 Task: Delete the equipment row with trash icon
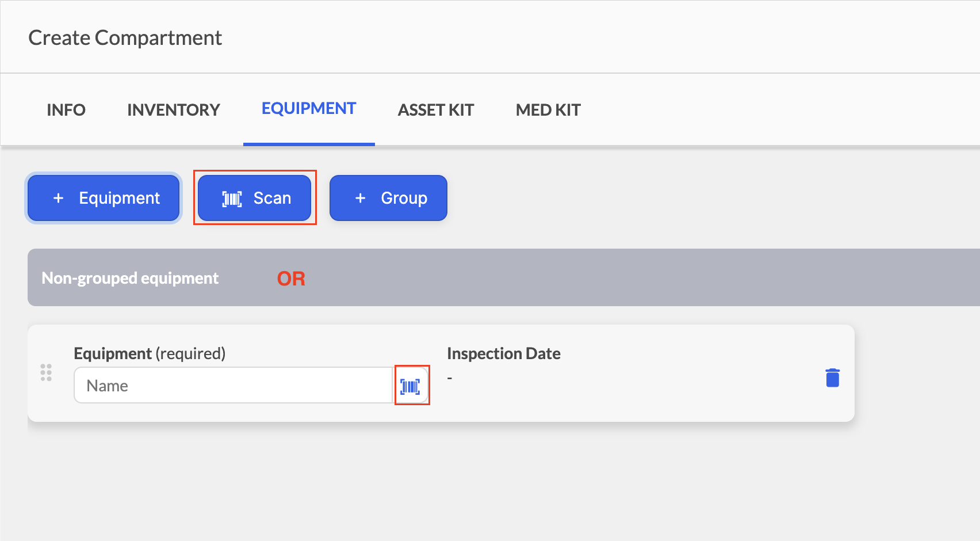832,378
